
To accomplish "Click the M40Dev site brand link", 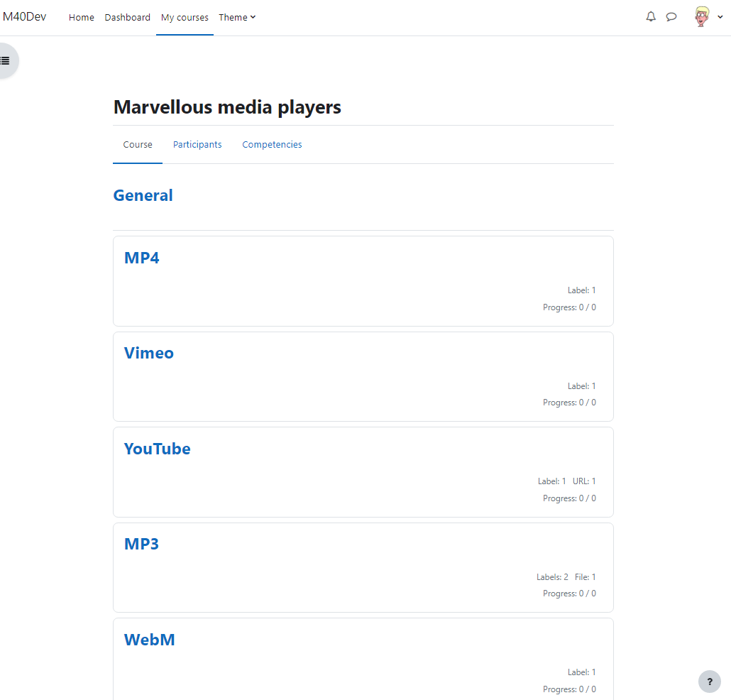I will [25, 17].
